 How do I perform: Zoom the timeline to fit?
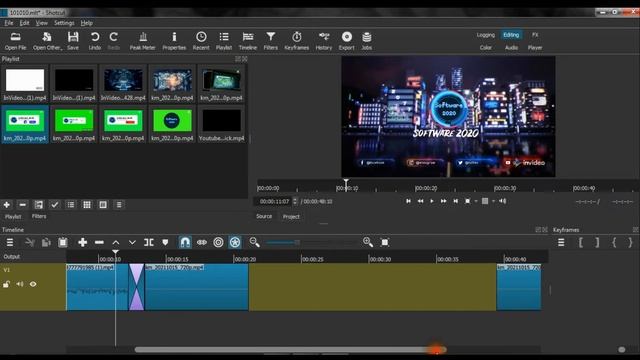(x=384, y=242)
